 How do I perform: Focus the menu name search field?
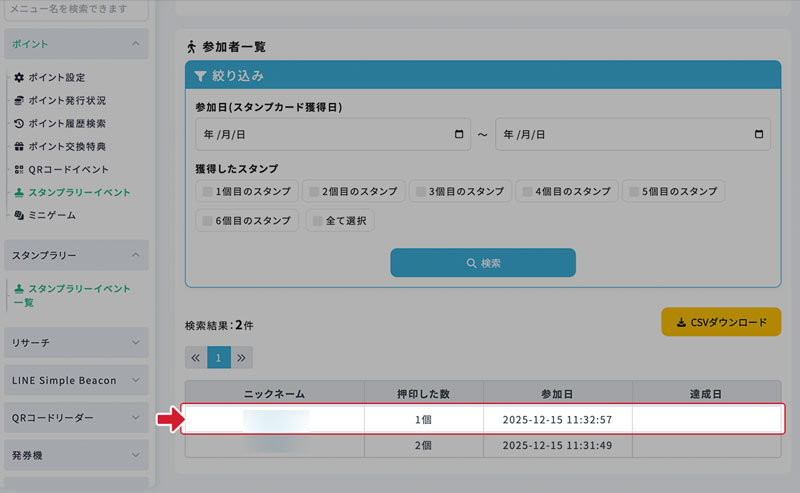76,9
